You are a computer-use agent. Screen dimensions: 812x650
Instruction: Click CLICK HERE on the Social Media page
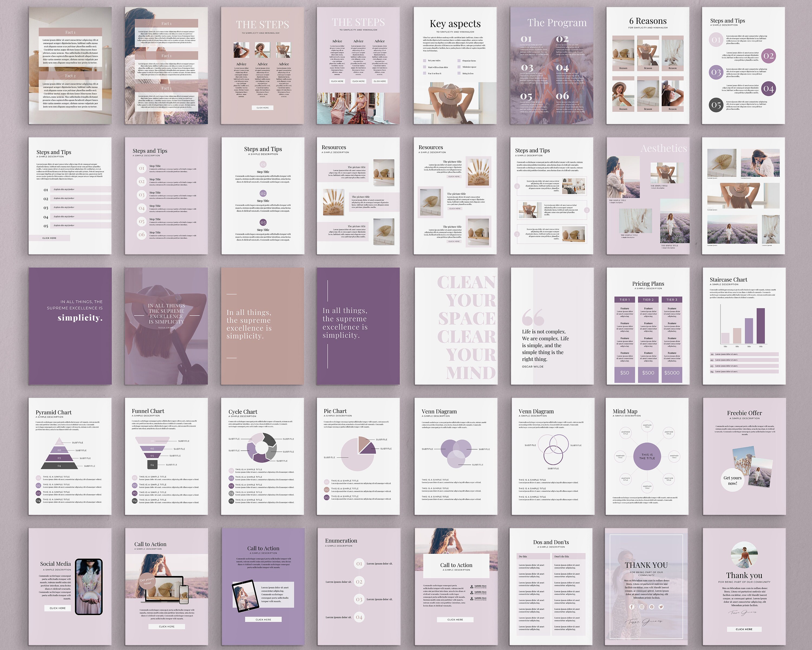57,608
